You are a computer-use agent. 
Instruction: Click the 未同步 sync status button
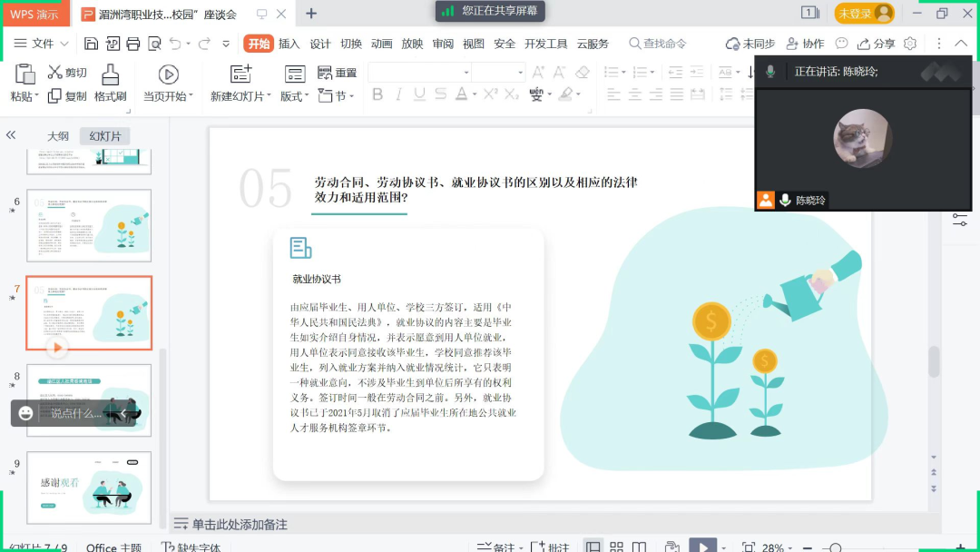point(750,44)
